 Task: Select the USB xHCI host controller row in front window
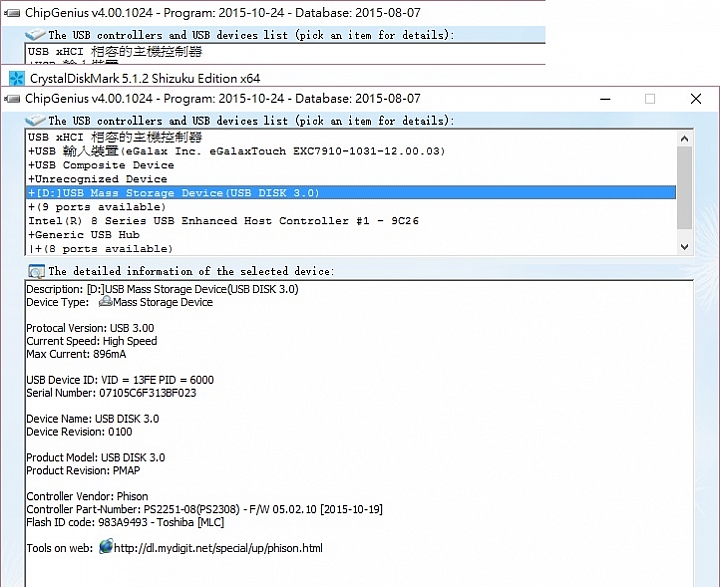[x=351, y=137]
